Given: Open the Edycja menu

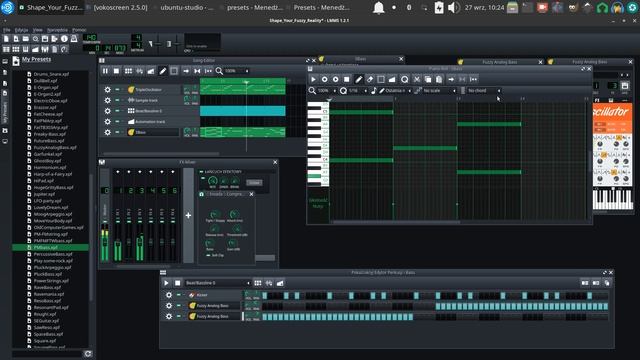Looking at the screenshot, I should click(x=21, y=30).
